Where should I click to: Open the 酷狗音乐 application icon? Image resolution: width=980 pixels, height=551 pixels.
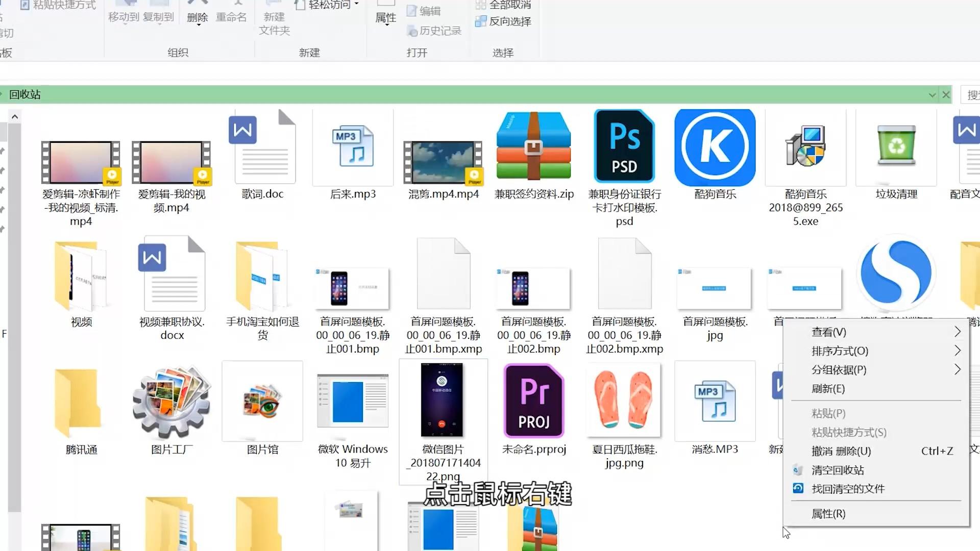(x=714, y=146)
